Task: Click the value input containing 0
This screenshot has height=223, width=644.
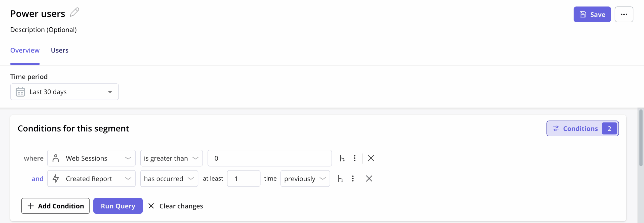Action: pyautogui.click(x=269, y=158)
